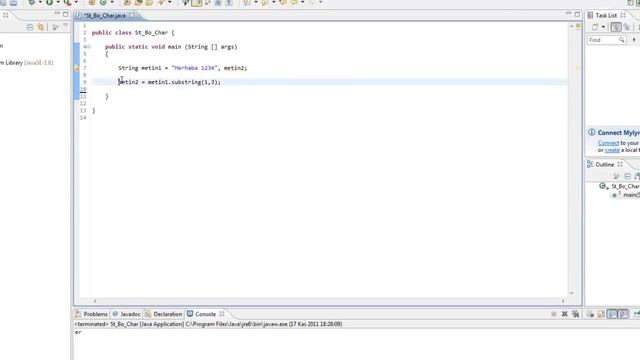Toggle Scheduled presentation in Task List

point(627,27)
